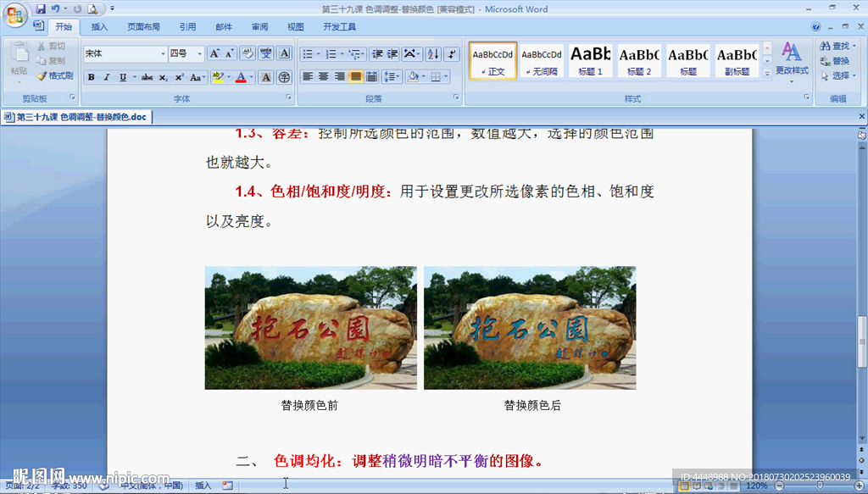
Task: Apply the 标题 1 style
Action: pos(590,60)
